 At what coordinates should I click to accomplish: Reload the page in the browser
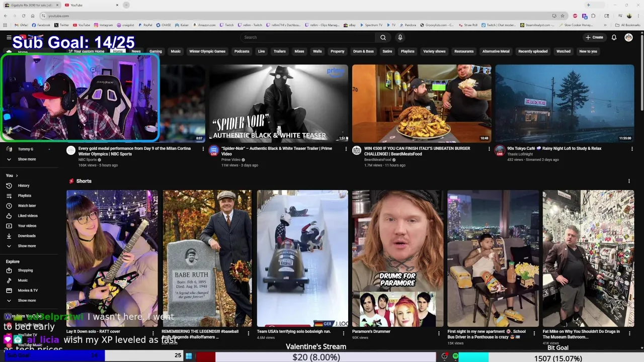(x=23, y=16)
